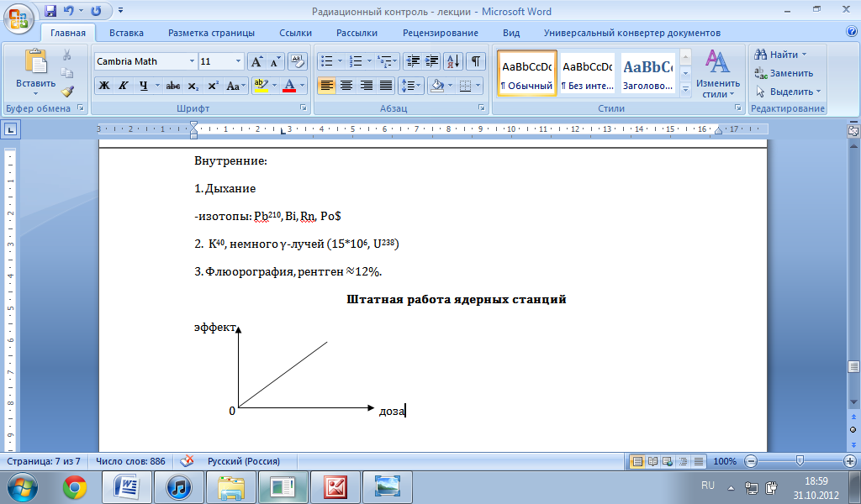Open the Разметка страницы tab
The height and width of the screenshot is (504, 861).
[x=211, y=33]
